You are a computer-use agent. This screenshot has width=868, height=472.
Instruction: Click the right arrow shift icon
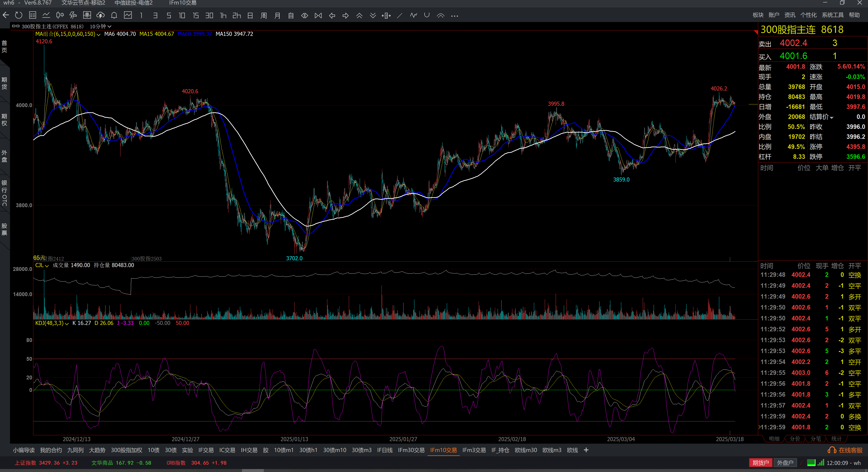pyautogui.click(x=345, y=15)
